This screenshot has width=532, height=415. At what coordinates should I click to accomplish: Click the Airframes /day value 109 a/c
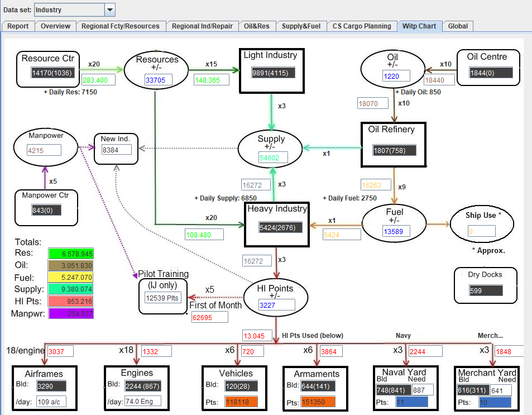(51, 402)
